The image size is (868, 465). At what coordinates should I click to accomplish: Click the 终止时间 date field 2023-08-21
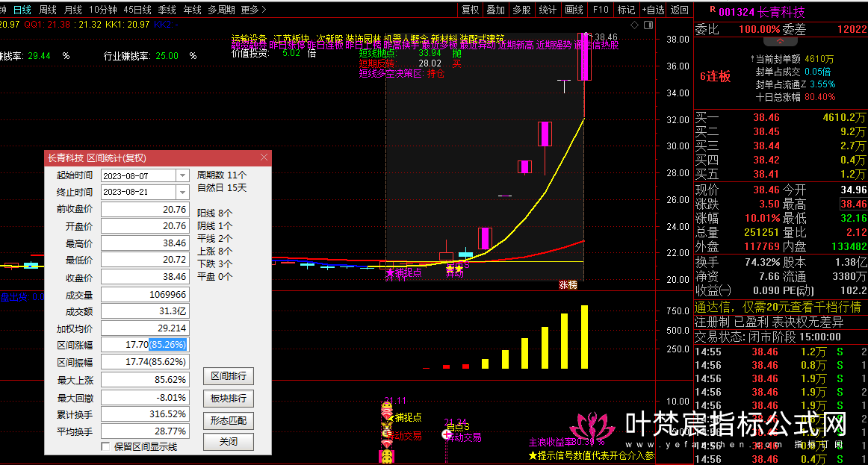pyautogui.click(x=139, y=192)
